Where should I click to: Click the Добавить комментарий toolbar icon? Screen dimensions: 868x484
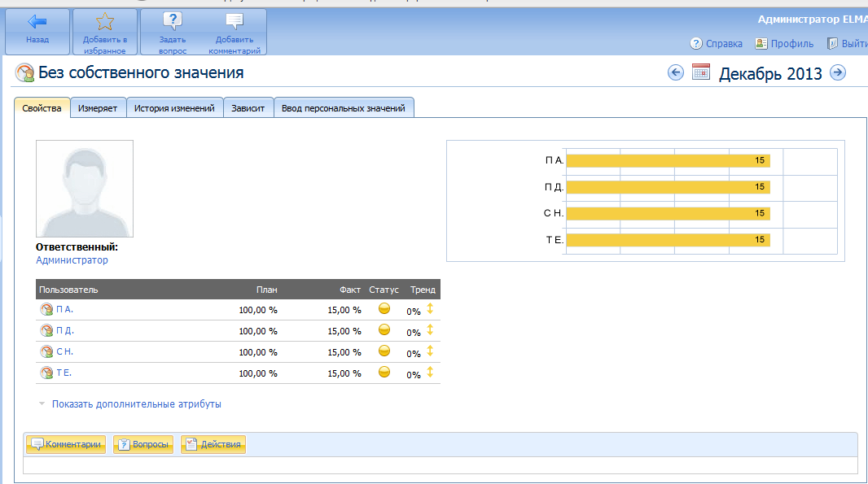pyautogui.click(x=234, y=23)
